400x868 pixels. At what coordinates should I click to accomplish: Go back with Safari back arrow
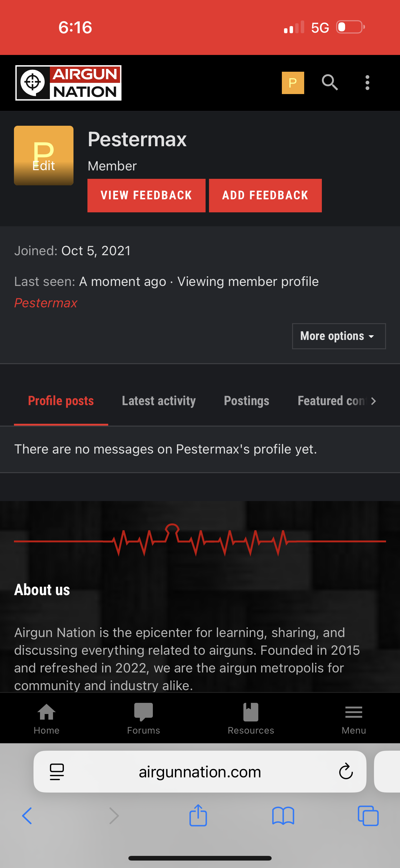point(27,816)
